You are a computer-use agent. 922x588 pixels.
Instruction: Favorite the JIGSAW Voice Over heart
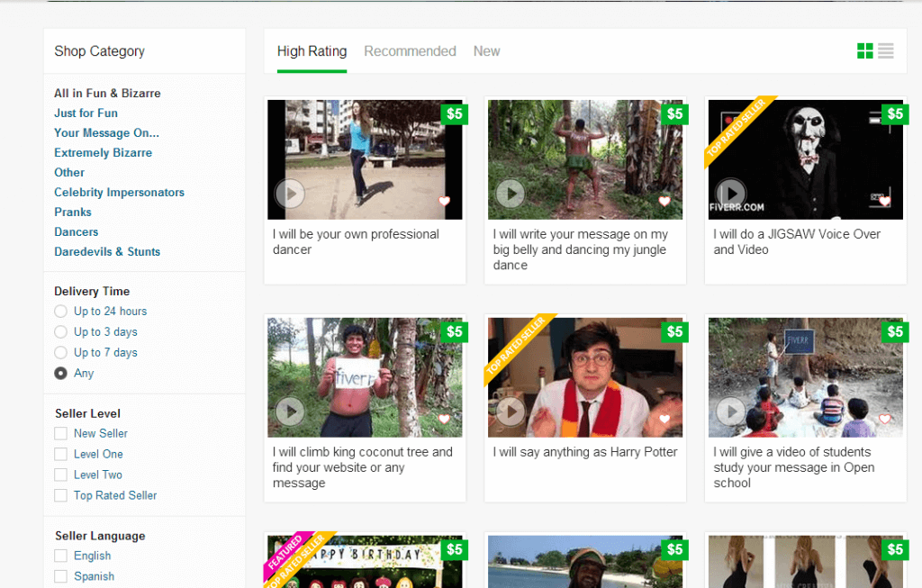[884, 201]
